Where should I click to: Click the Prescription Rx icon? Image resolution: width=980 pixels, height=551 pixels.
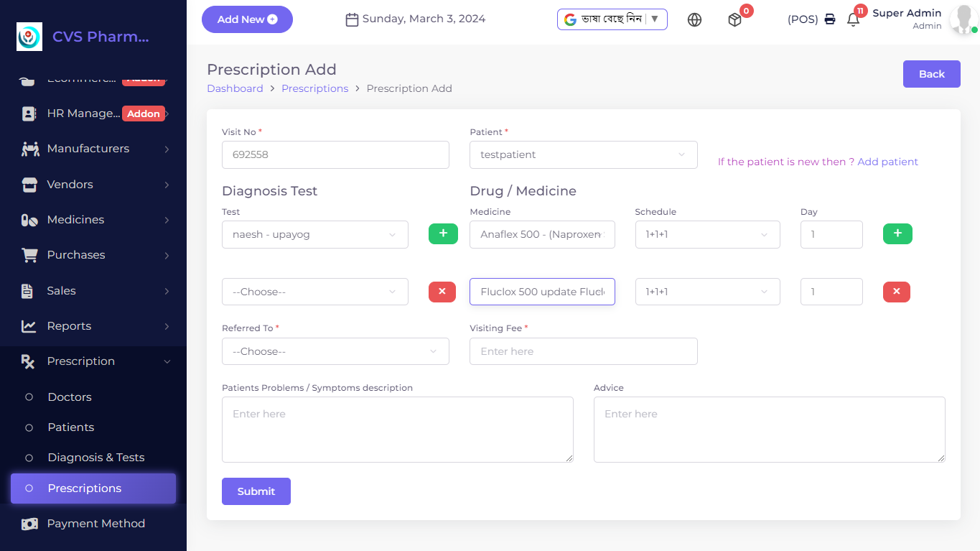[27, 361]
